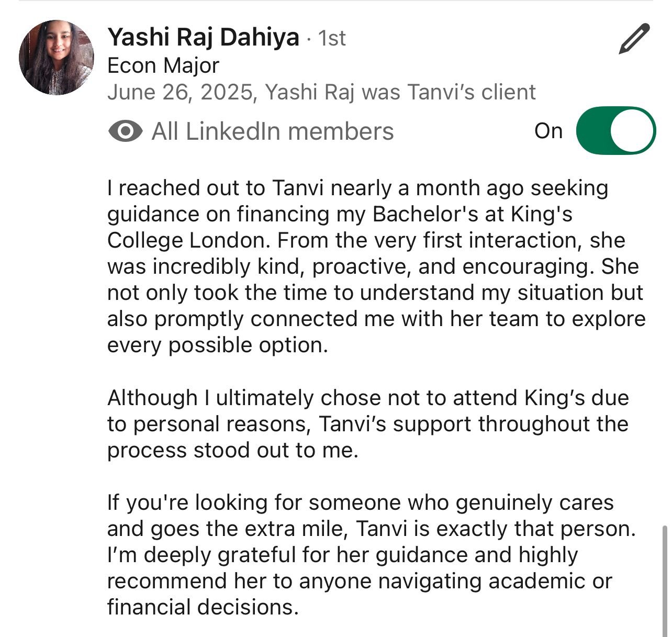Click the On label beside the switch
Image resolution: width=672 pixels, height=637 pixels.
[x=548, y=131]
